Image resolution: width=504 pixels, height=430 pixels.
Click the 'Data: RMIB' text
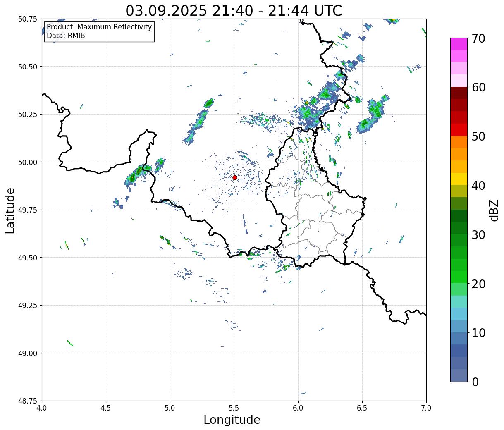tap(66, 36)
